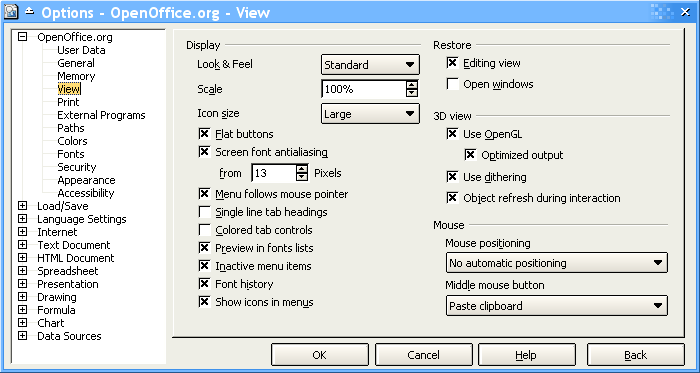The height and width of the screenshot is (373, 700).
Task: Enable Single line tab headings
Action: [x=204, y=212]
